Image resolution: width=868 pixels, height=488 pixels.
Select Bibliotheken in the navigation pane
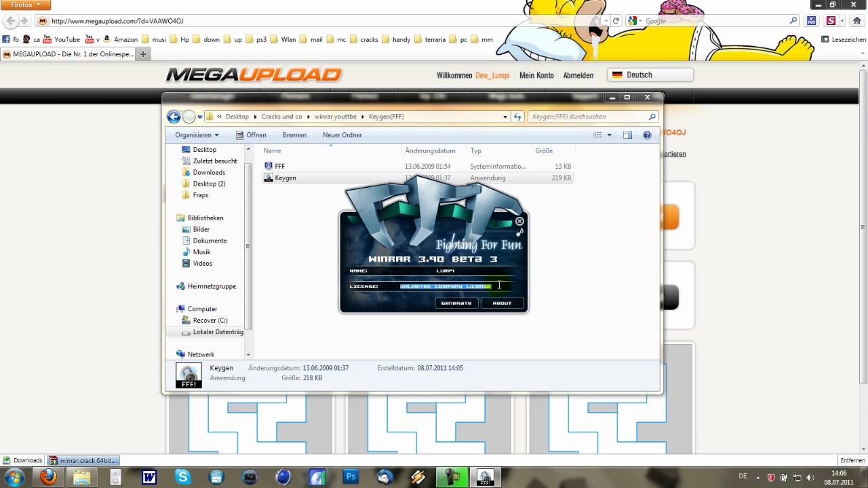[x=205, y=218]
